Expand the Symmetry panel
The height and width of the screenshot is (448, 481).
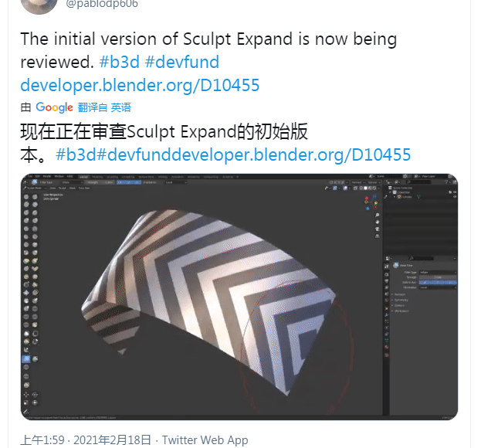[401, 300]
